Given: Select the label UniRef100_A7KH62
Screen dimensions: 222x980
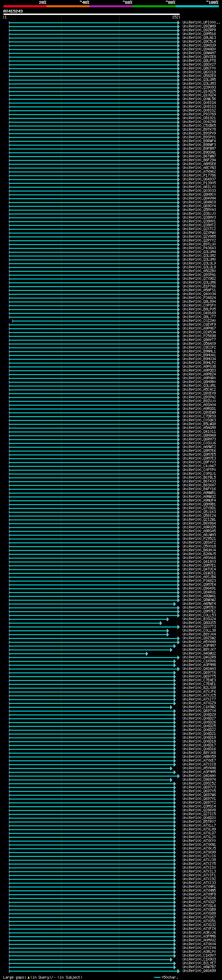Looking at the screenshot, I should pyautogui.click(x=199, y=172).
